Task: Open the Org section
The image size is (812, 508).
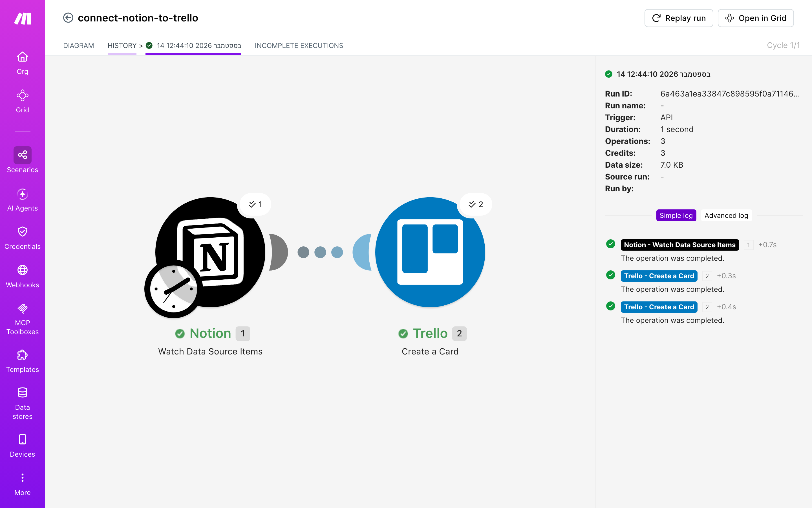Action: tap(23, 63)
